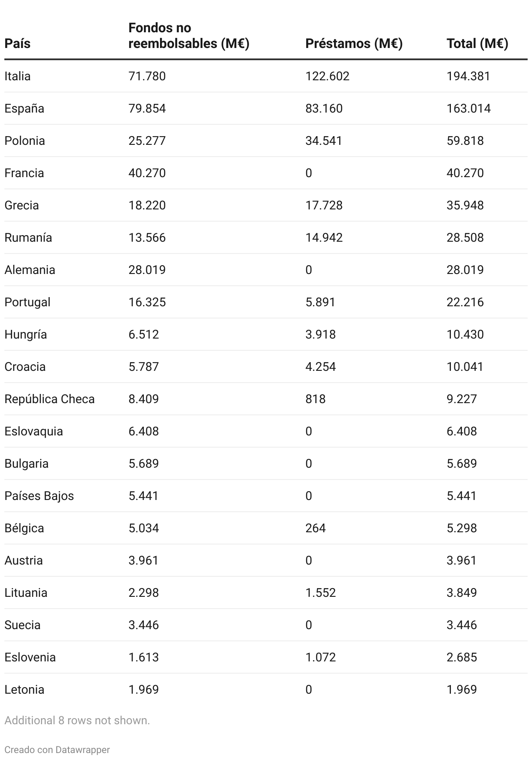Image resolution: width=532 pixels, height=760 pixels.
Task: Click the Additional 8 rows not shown text
Action: [77, 720]
